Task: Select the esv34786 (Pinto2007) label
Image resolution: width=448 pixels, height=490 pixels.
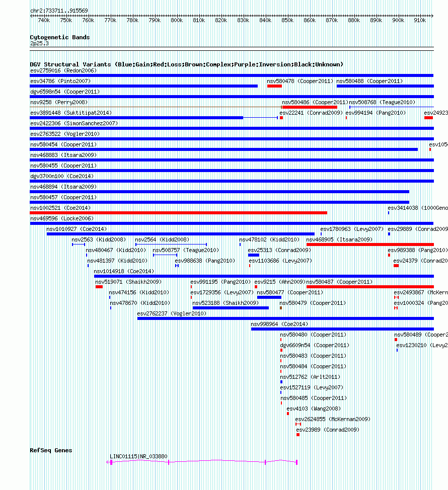Action: point(60,81)
